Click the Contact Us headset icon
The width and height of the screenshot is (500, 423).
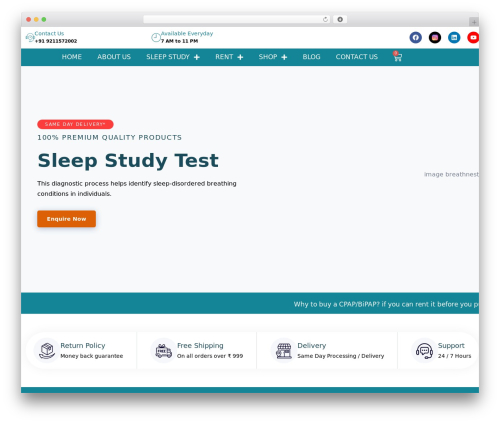pos(30,37)
